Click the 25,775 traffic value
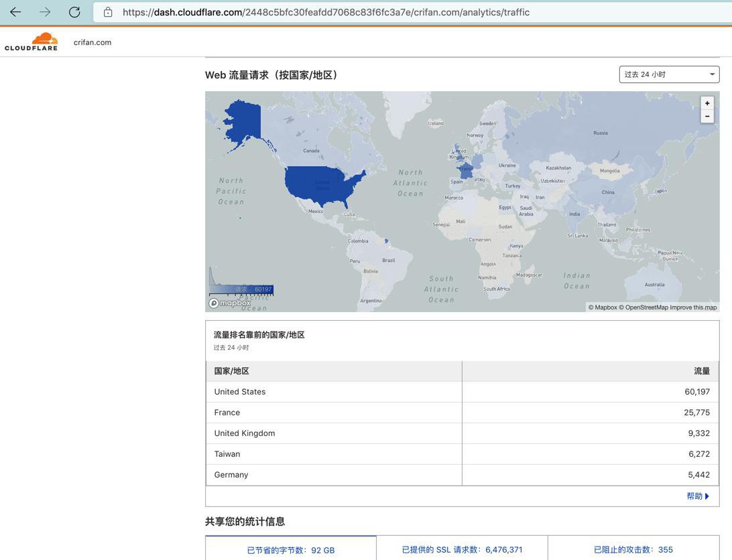 coord(697,413)
